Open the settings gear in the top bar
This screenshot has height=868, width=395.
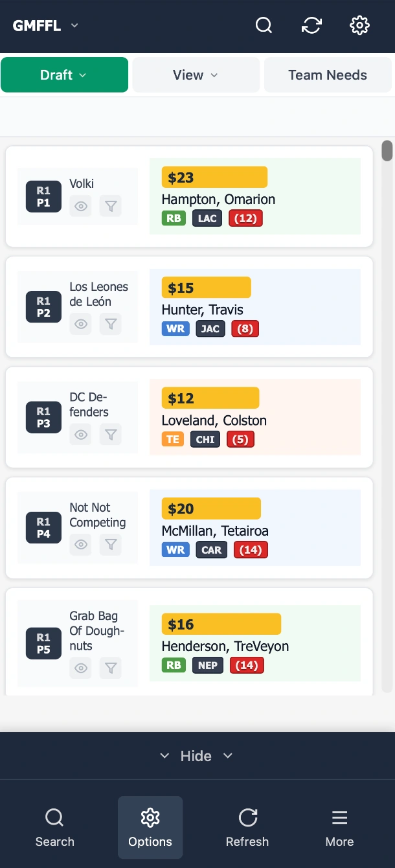pos(359,25)
